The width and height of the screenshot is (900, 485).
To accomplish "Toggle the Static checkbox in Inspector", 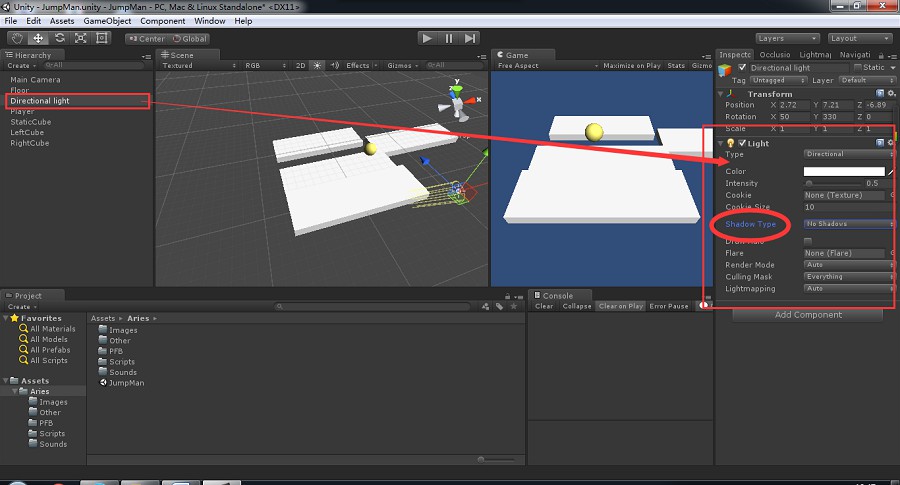I will tap(858, 68).
